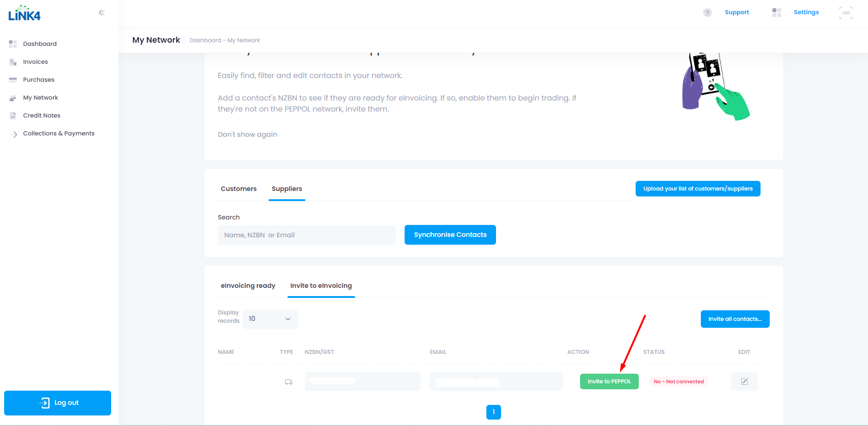The image size is (868, 426).
Task: Click the My Network people icon
Action: (13, 98)
